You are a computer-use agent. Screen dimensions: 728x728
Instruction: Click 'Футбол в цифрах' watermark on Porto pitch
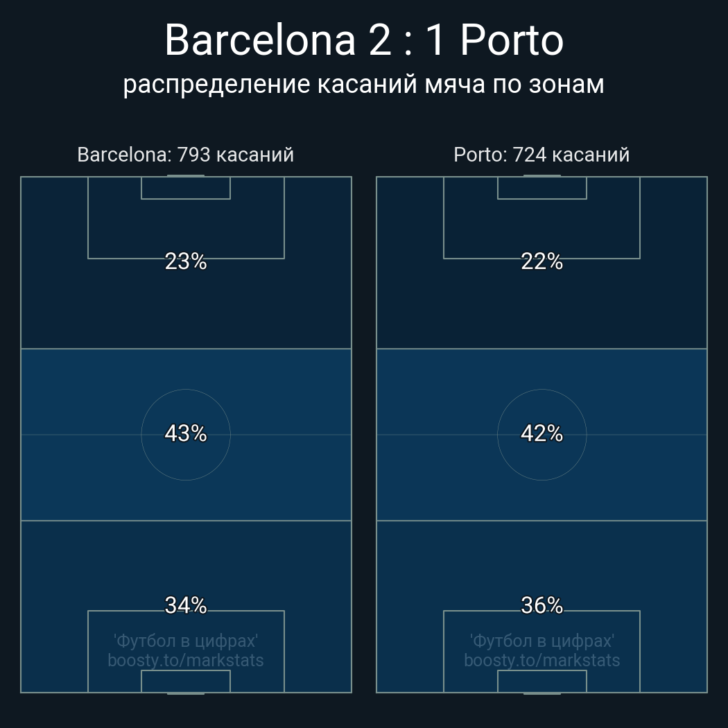click(x=541, y=641)
